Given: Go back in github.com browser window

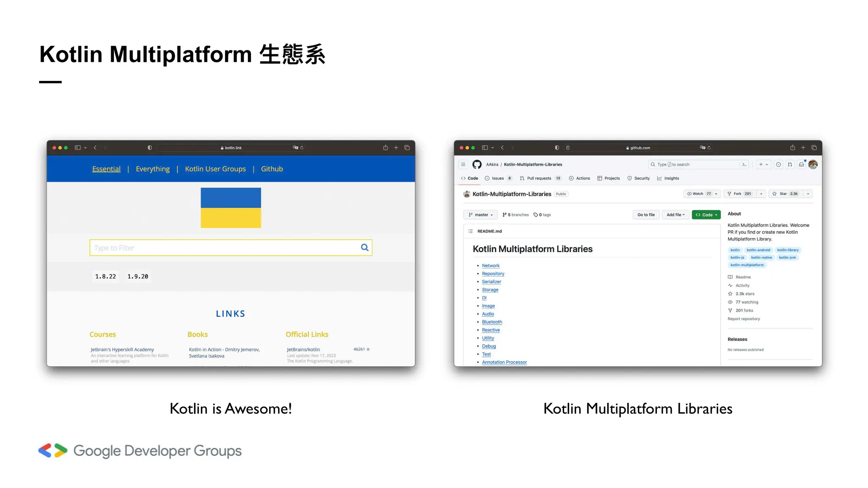Looking at the screenshot, I should (x=502, y=147).
